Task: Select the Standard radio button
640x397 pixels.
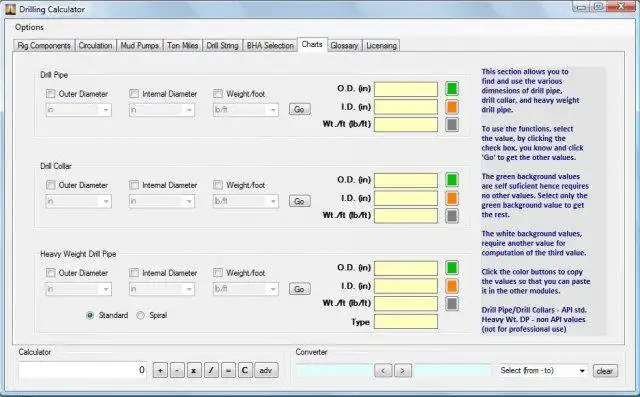Action: click(x=90, y=315)
